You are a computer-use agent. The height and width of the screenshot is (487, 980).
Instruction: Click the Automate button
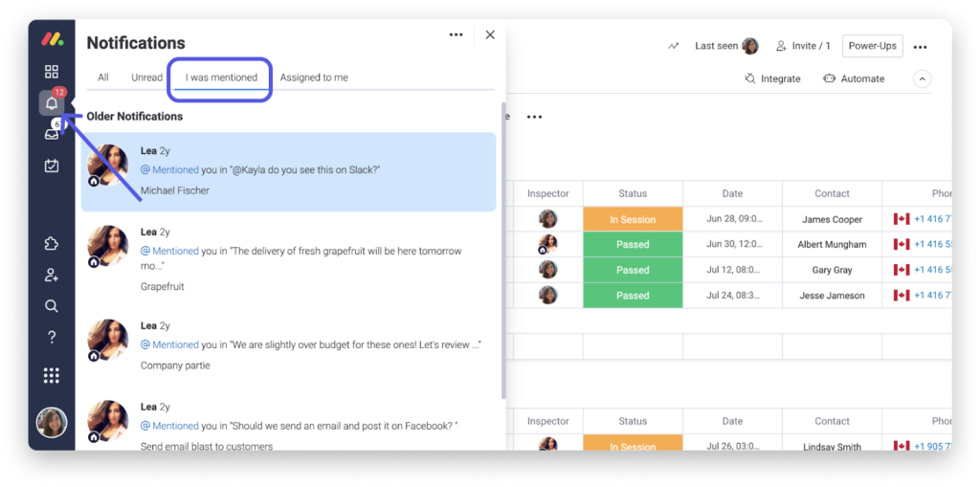tap(854, 78)
